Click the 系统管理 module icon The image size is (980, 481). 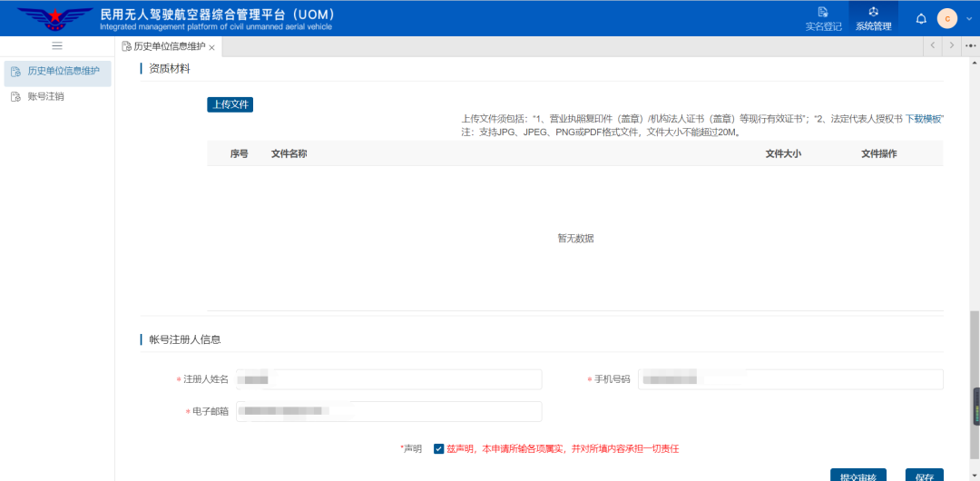click(873, 12)
